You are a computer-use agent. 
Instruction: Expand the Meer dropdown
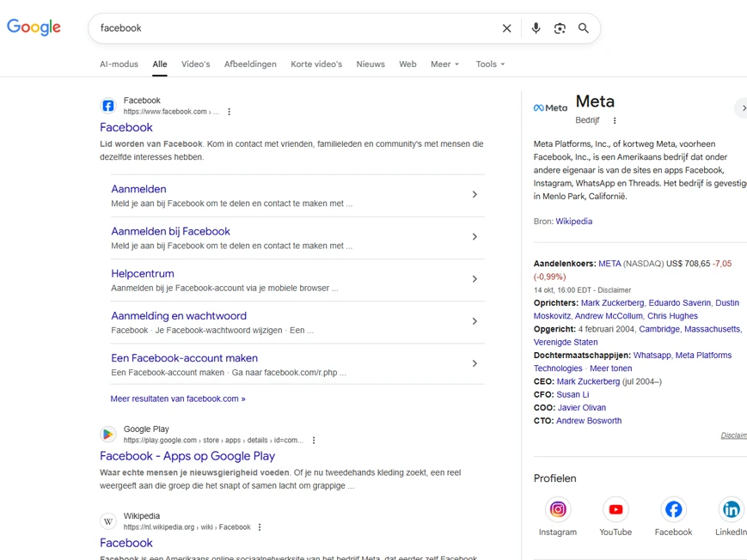(x=445, y=64)
